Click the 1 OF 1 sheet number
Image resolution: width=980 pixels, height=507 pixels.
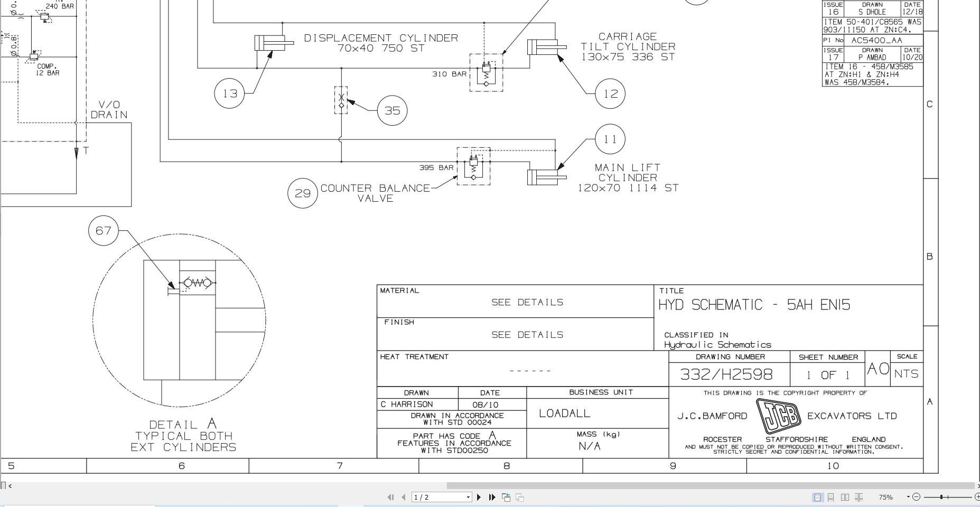tap(828, 375)
